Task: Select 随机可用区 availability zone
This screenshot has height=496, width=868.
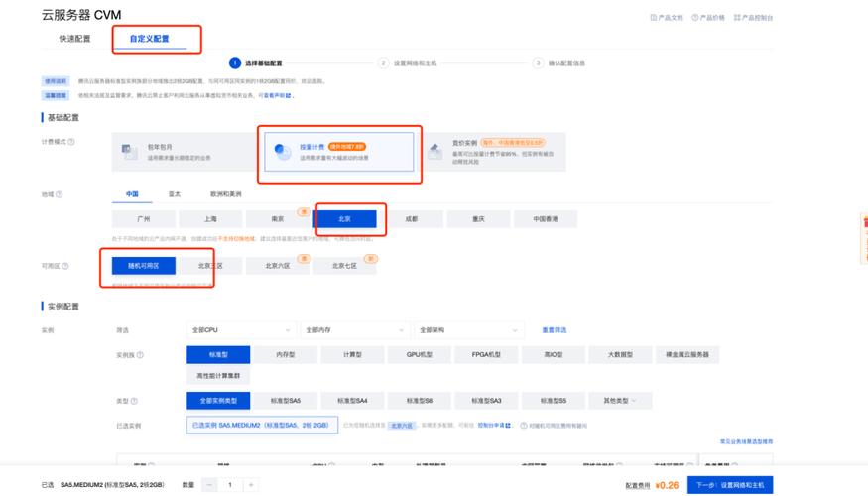Action: (144, 266)
